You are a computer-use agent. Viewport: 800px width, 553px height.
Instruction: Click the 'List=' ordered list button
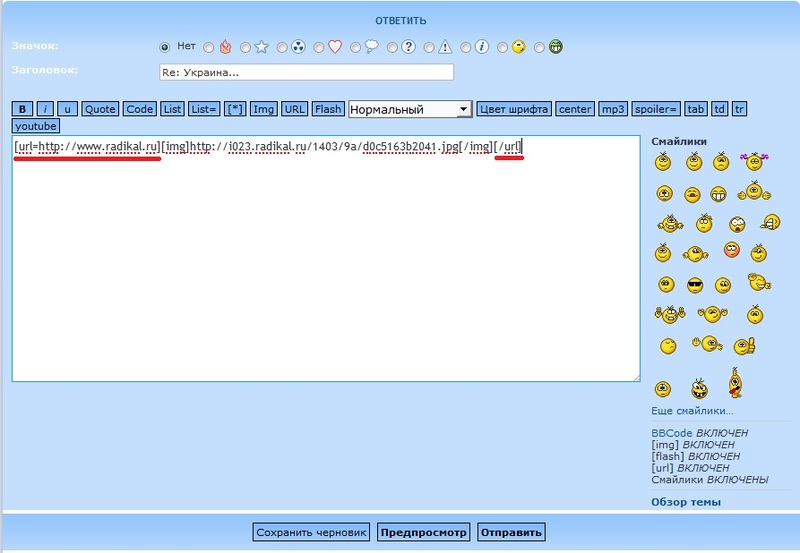tap(204, 109)
